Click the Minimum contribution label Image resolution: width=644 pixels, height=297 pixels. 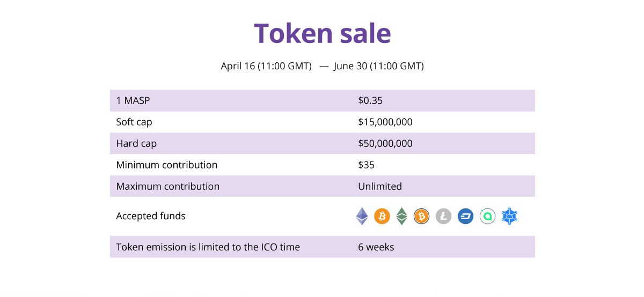point(167,165)
